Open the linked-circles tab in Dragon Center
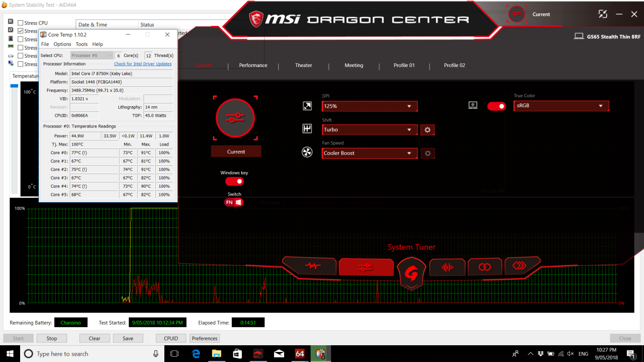 [484, 267]
